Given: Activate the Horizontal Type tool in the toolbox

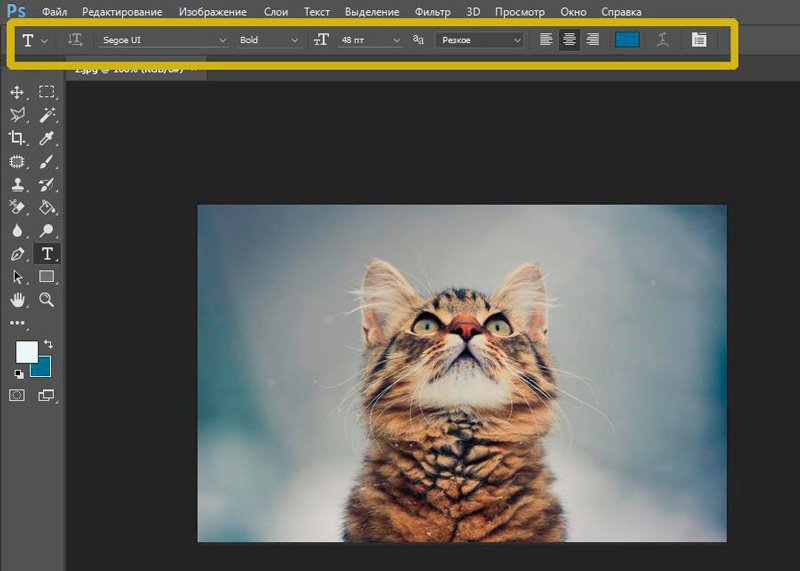Looking at the screenshot, I should point(46,253).
